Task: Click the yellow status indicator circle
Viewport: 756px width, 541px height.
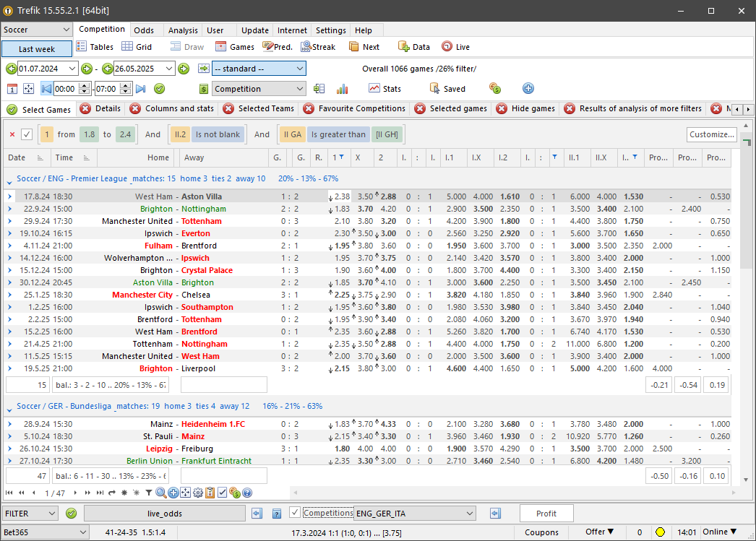Action: point(660,531)
